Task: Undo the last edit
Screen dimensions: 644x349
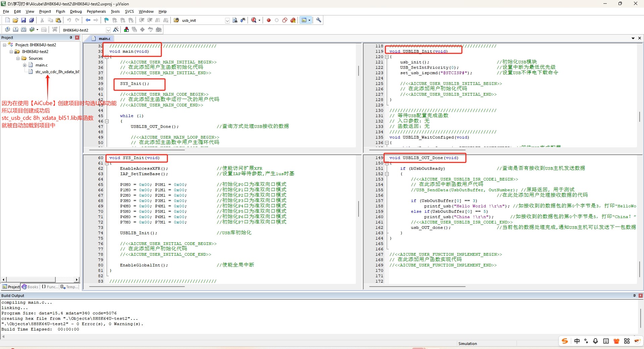Action: tap(69, 20)
